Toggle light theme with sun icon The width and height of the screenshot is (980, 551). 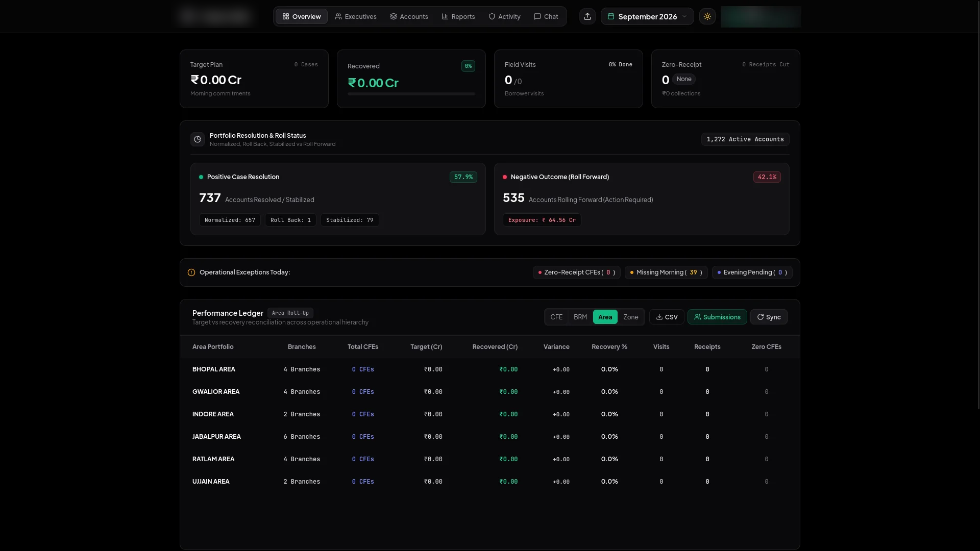[x=707, y=16]
